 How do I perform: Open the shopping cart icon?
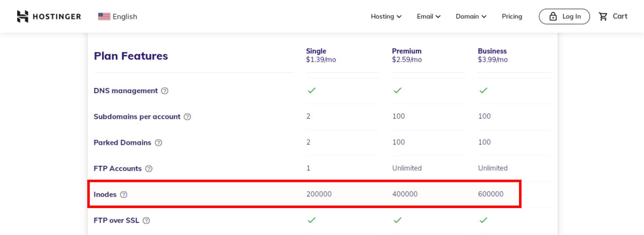(x=603, y=17)
